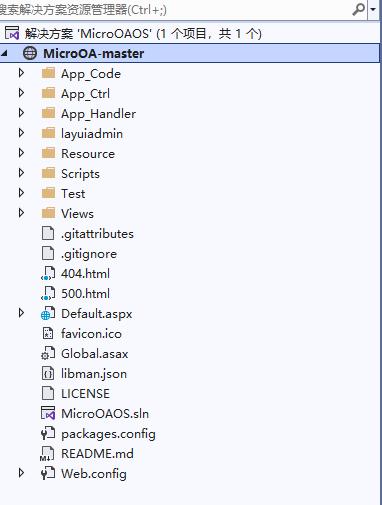
Task: Select the App_Ctrl folder name
Action: click(x=85, y=94)
